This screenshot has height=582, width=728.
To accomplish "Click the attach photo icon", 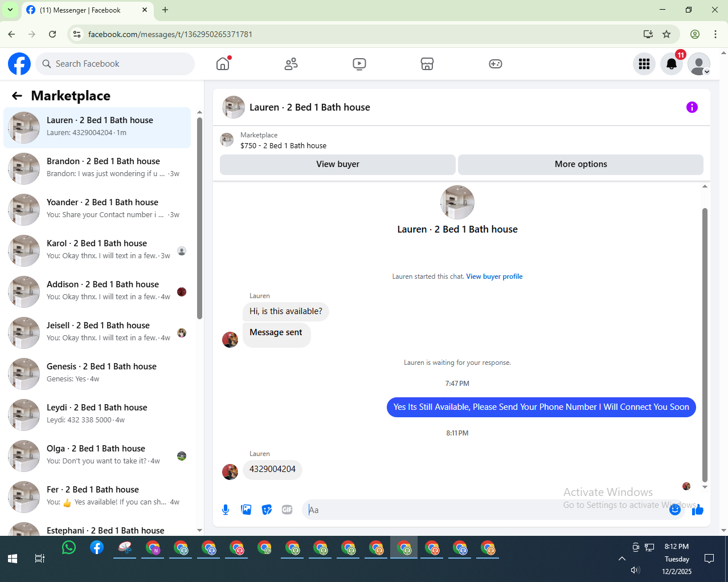I will click(246, 510).
